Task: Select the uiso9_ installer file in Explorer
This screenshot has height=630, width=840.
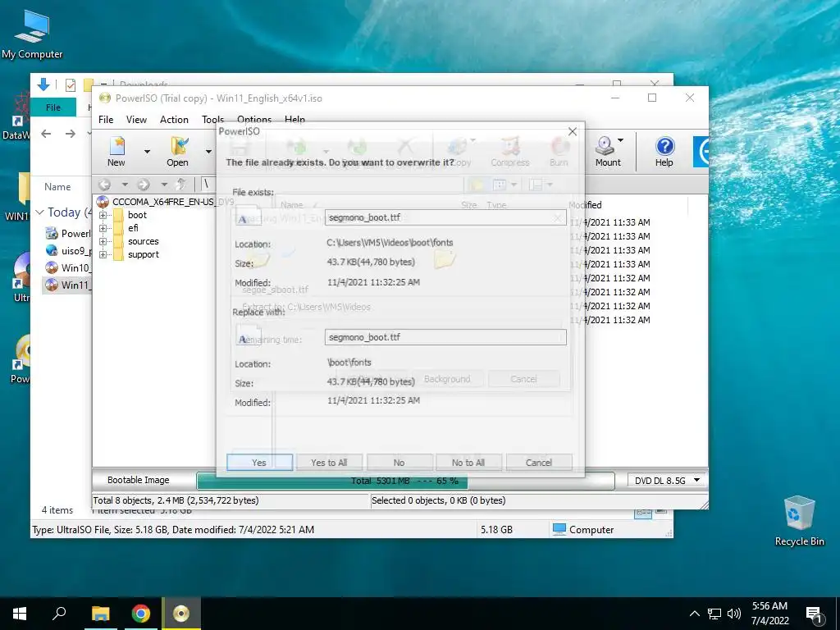Action: click(x=68, y=250)
